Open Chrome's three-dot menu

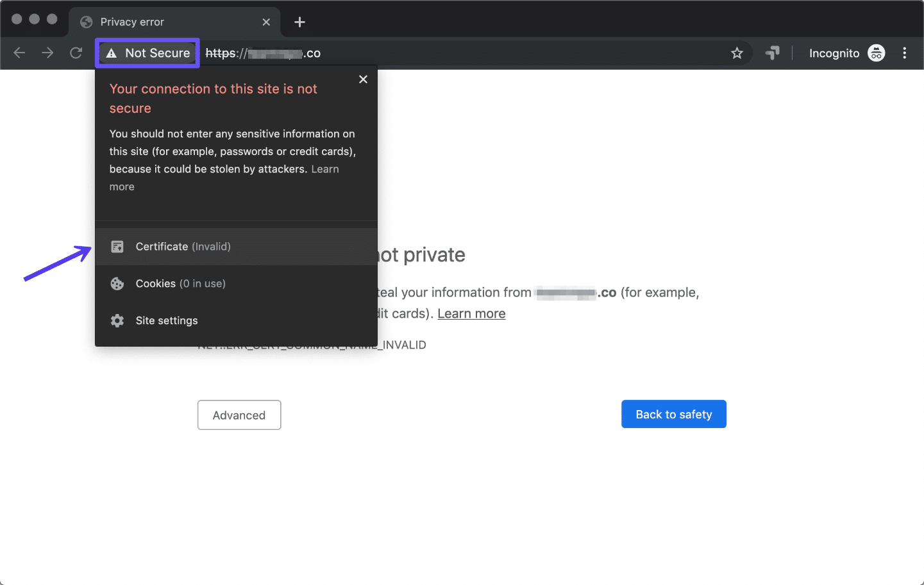coord(905,53)
